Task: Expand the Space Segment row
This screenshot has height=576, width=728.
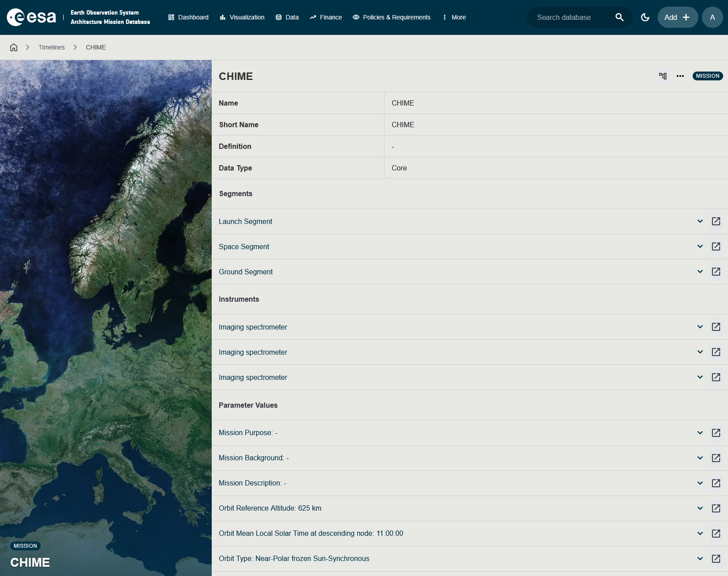Action: coord(700,246)
